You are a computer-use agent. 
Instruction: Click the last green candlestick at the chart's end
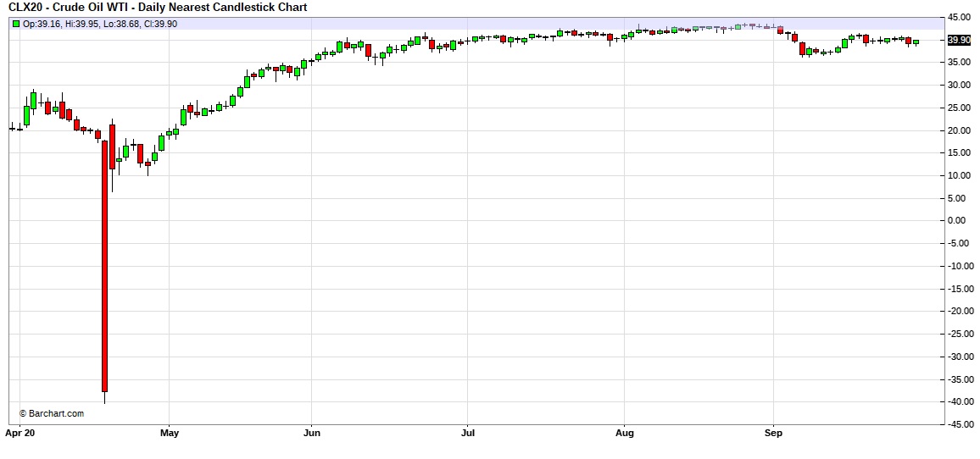pyautogui.click(x=916, y=42)
